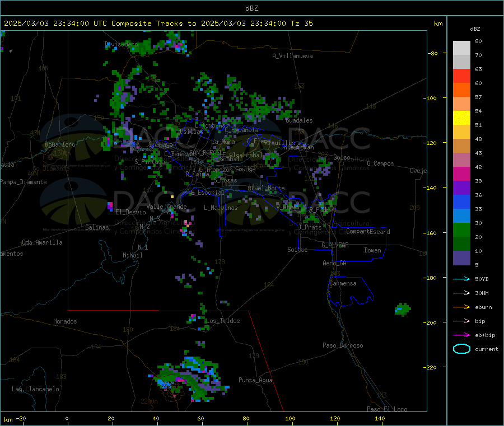Click the CompantEscard map label

368,232
